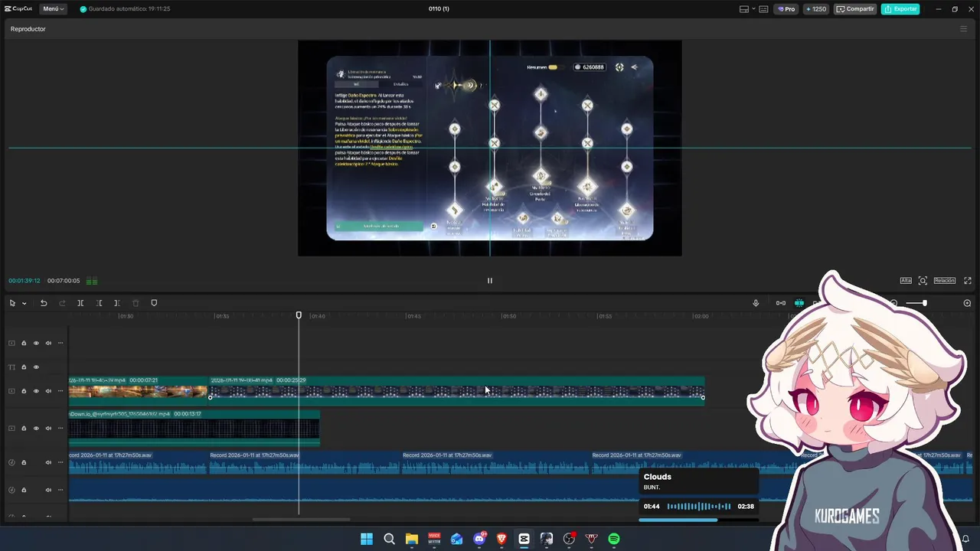Image resolution: width=980 pixels, height=551 pixels.
Task: Click the Exportar button
Action: (900, 9)
